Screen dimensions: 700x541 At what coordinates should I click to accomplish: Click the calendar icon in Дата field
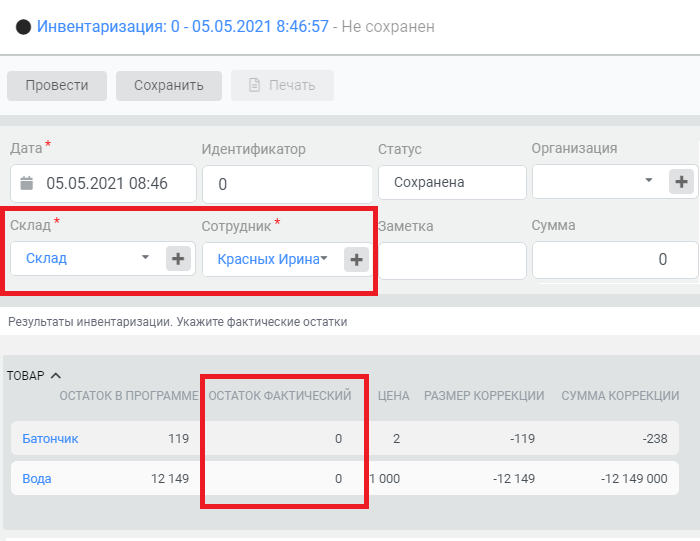tap(27, 183)
